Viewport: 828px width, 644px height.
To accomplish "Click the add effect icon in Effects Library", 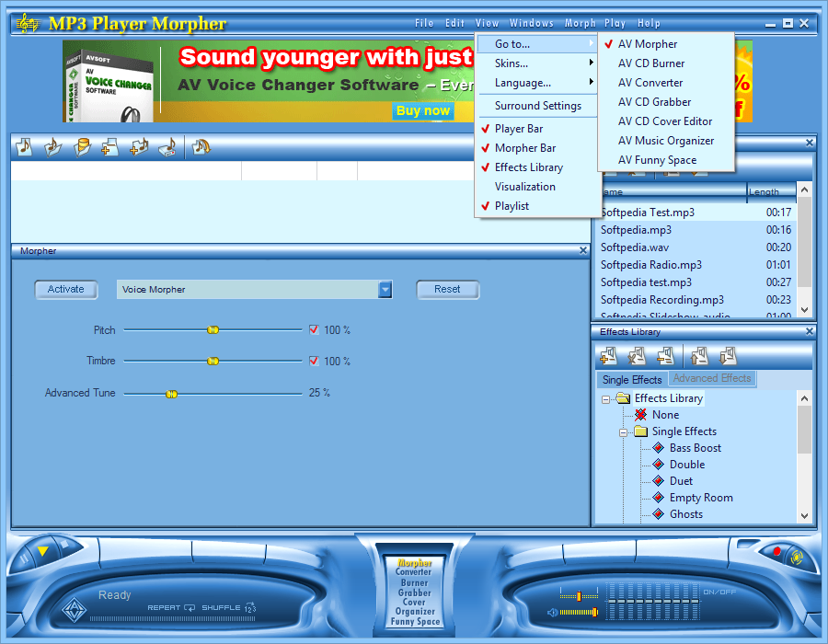I will pos(608,356).
